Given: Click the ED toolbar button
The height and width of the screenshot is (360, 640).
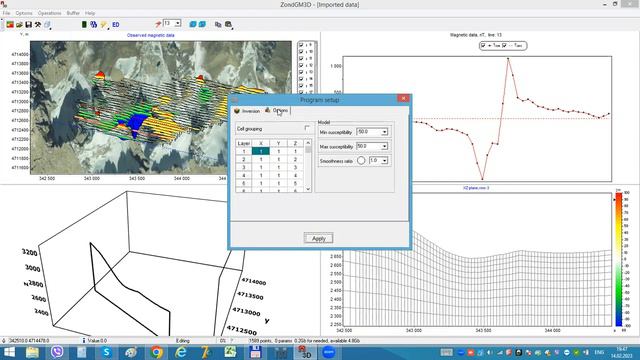Looking at the screenshot, I should 116,24.
